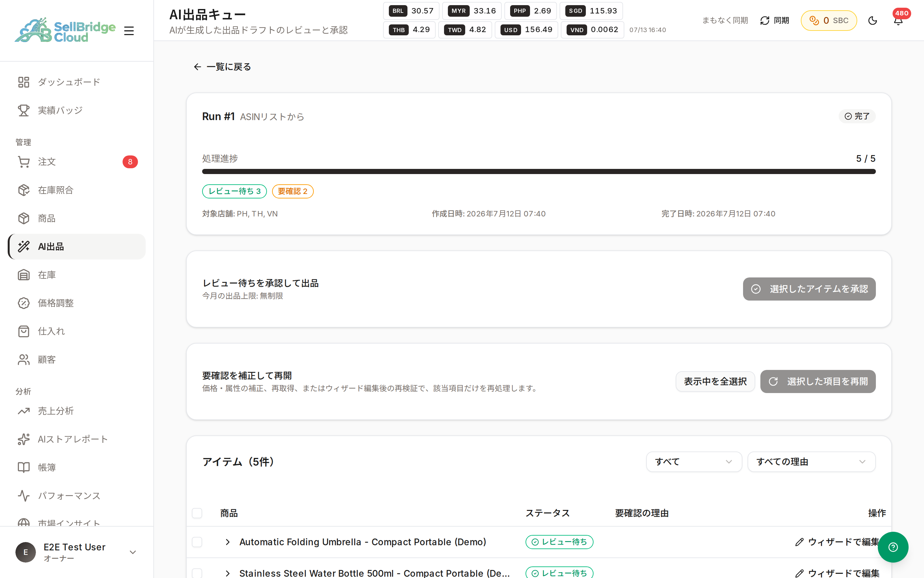The height and width of the screenshot is (578, 924).
Task: Click the dashboard grid icon
Action: [x=24, y=82]
